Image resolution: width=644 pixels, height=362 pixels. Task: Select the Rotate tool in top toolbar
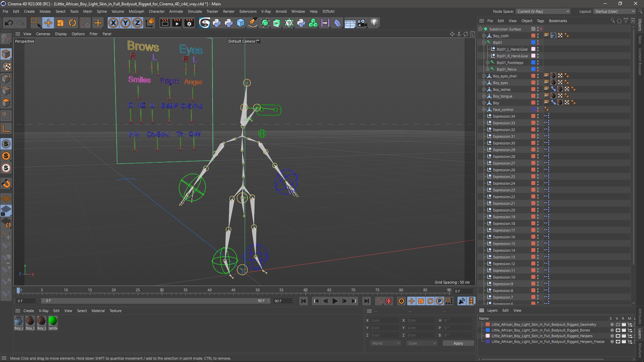pyautogui.click(x=72, y=23)
